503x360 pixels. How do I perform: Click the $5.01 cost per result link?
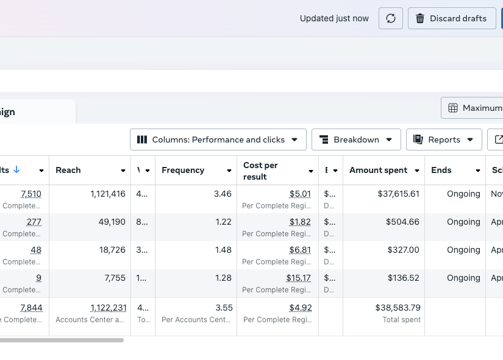pyautogui.click(x=300, y=194)
